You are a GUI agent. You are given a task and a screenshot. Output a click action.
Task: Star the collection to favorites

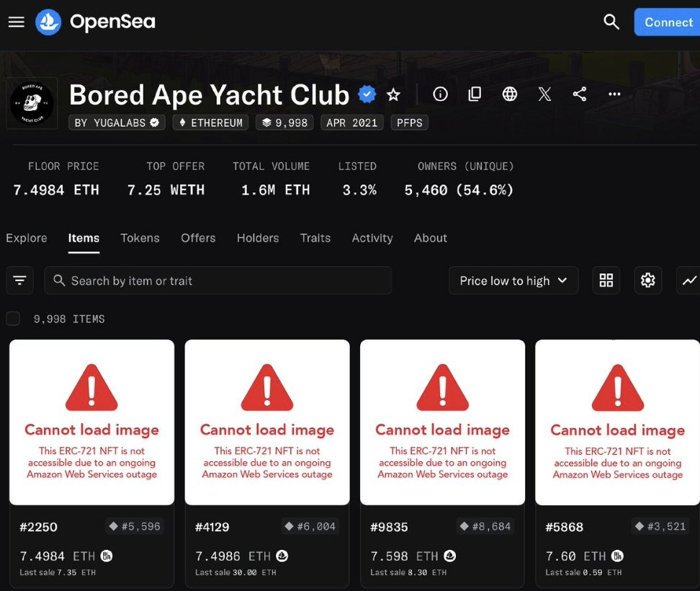[x=393, y=94]
